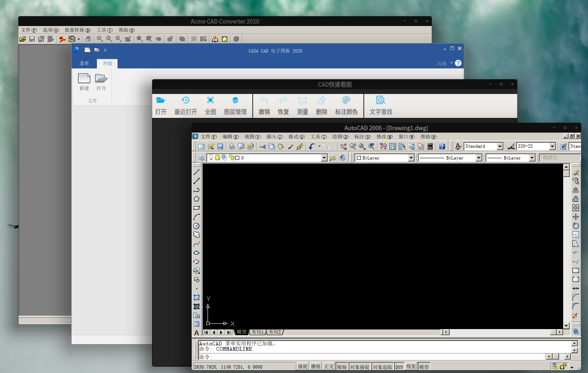Toggle 对象捕捉 object snap
Screen dimensions: 588x373
359,367
